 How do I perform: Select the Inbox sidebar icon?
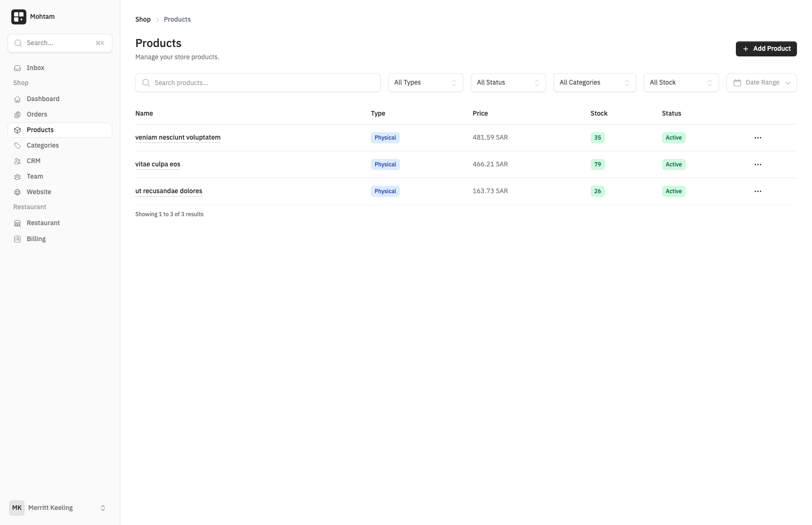tap(17, 68)
